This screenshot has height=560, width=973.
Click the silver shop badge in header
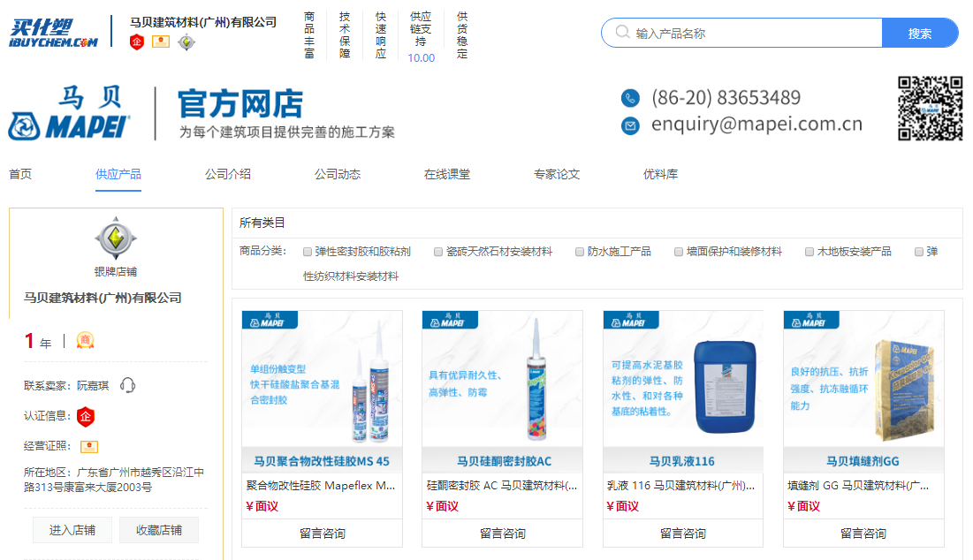(186, 42)
